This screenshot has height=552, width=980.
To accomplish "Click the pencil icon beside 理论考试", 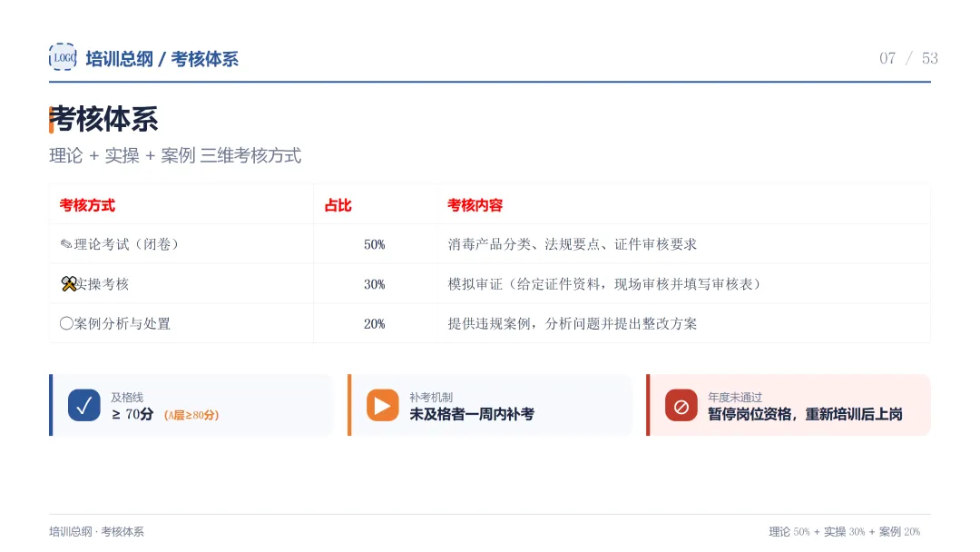I will coord(65,244).
